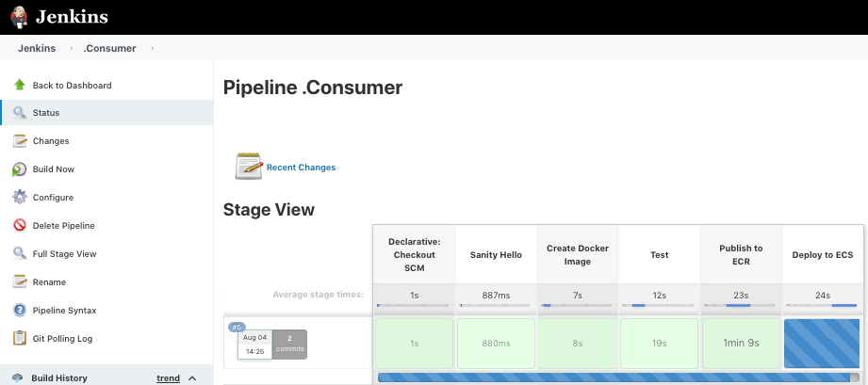Viewport: 868px width, 385px height.
Task: Click the 8s Create Docker Image cell
Action: pyautogui.click(x=578, y=344)
